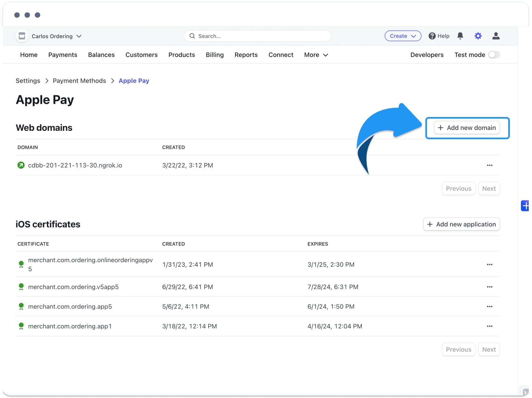Click the Carlos Ordering store icon

tap(22, 36)
